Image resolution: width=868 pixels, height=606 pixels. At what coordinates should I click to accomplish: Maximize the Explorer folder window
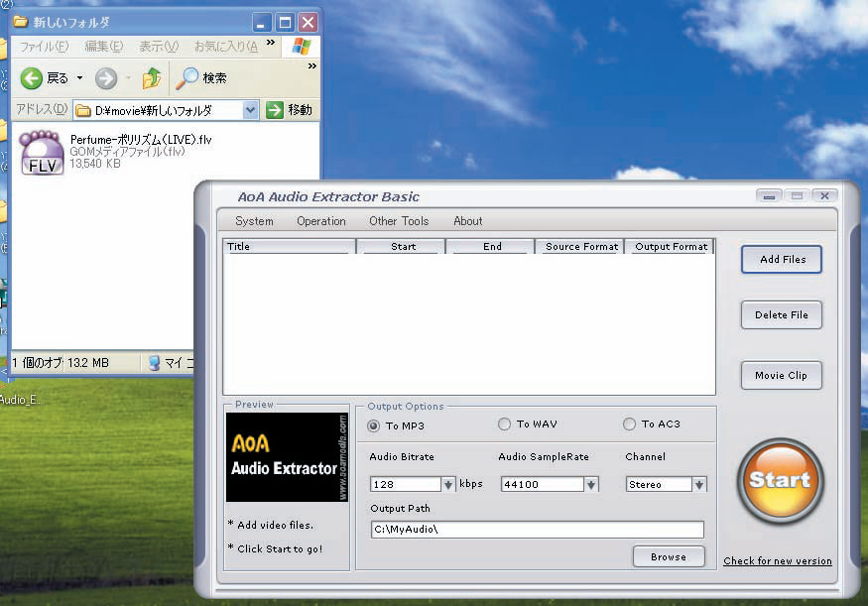285,23
